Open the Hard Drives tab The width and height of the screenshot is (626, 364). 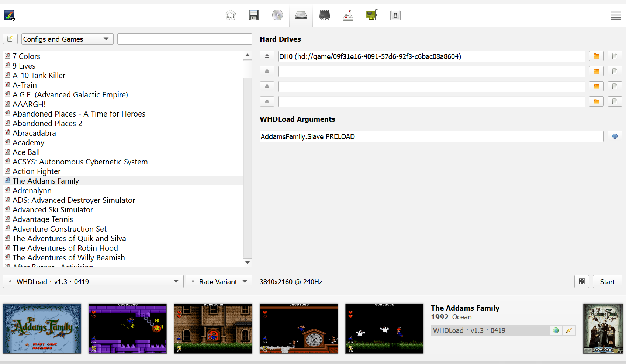[301, 15]
